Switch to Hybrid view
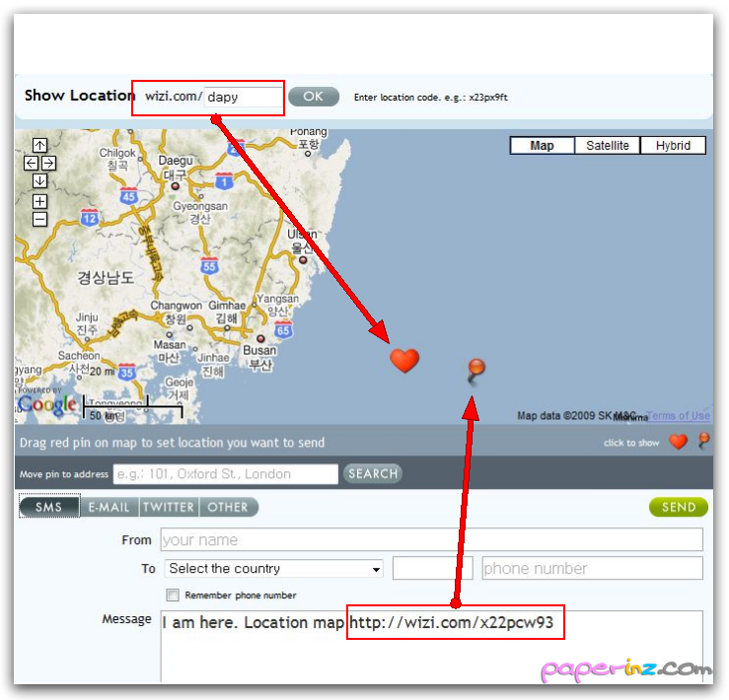Screen dimensions: 729x700 click(673, 146)
